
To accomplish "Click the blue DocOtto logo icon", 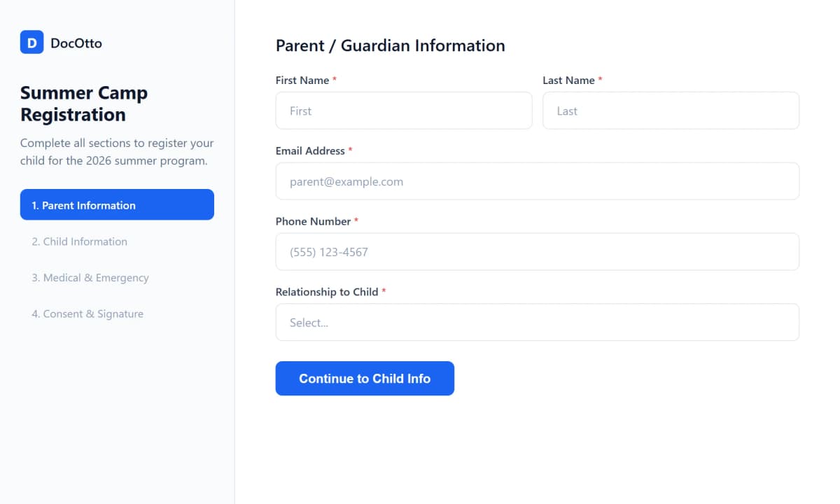I will (x=31, y=43).
